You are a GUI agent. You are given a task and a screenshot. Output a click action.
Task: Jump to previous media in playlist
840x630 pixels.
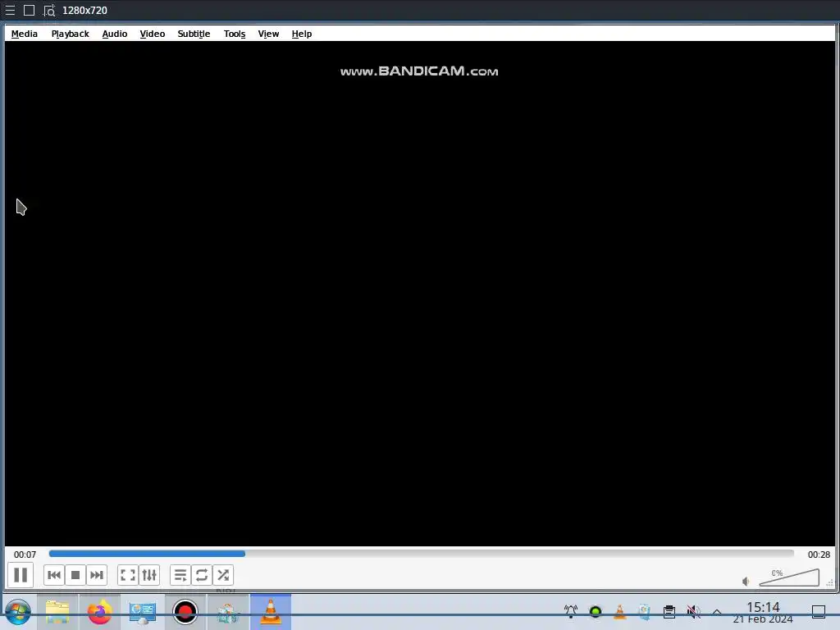point(54,575)
